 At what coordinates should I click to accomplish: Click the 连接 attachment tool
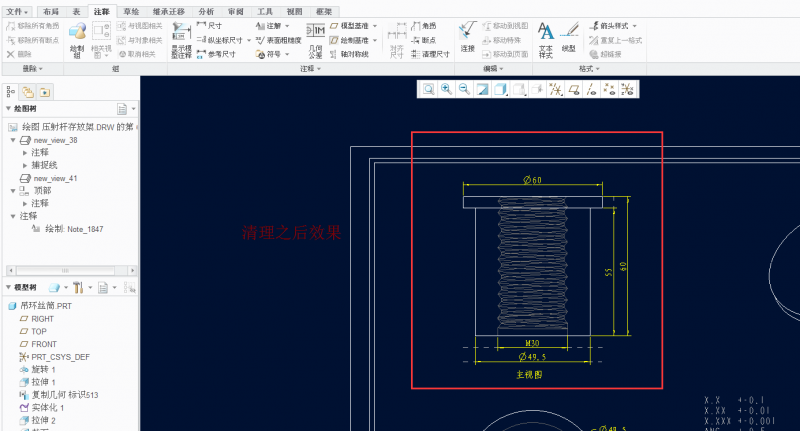[x=467, y=37]
